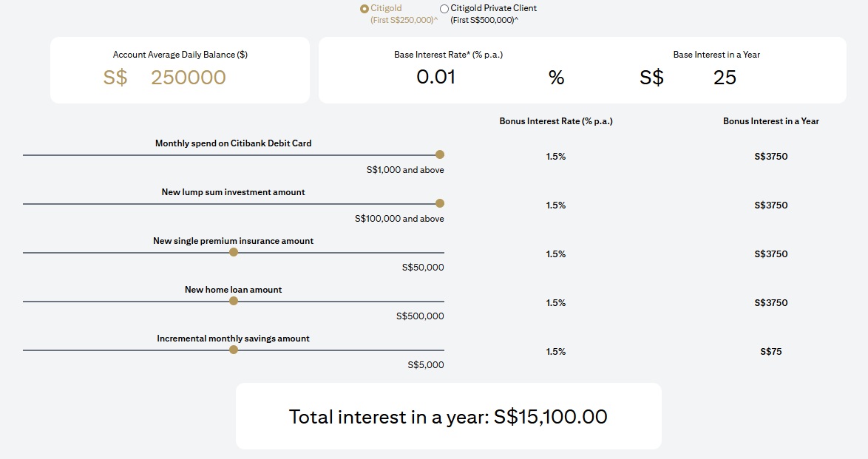Image resolution: width=868 pixels, height=459 pixels.
Task: Click the New single premium insurance amount slider handle
Action: point(234,251)
